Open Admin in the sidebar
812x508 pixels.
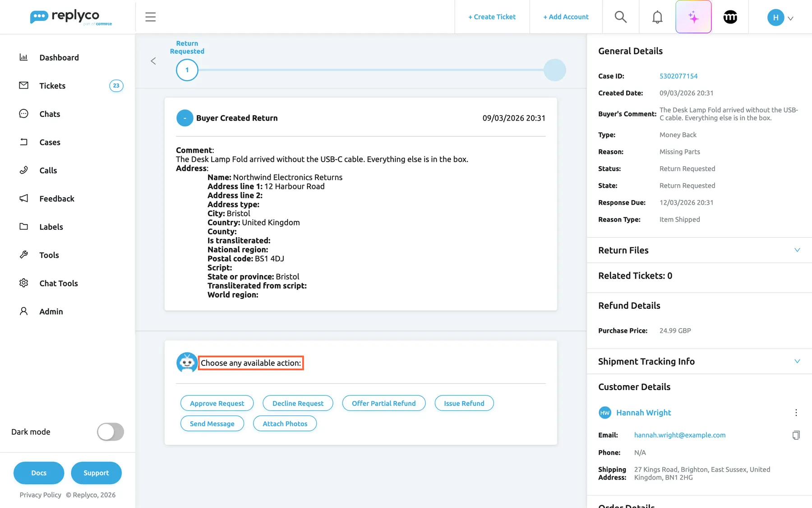tap(51, 312)
